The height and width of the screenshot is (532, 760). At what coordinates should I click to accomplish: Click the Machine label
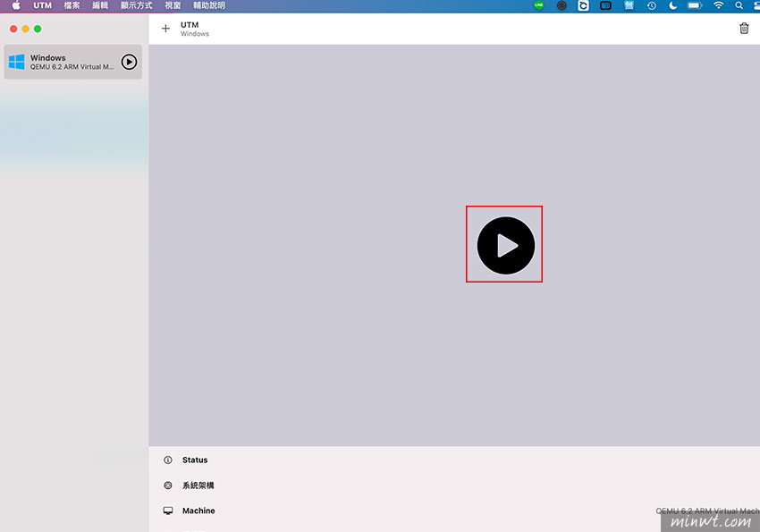(x=198, y=511)
